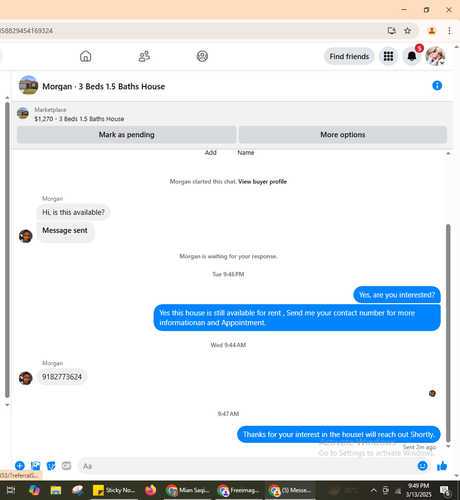Click the chat scrollbar thumb on the right
The width and height of the screenshot is (460, 500).
point(448,333)
